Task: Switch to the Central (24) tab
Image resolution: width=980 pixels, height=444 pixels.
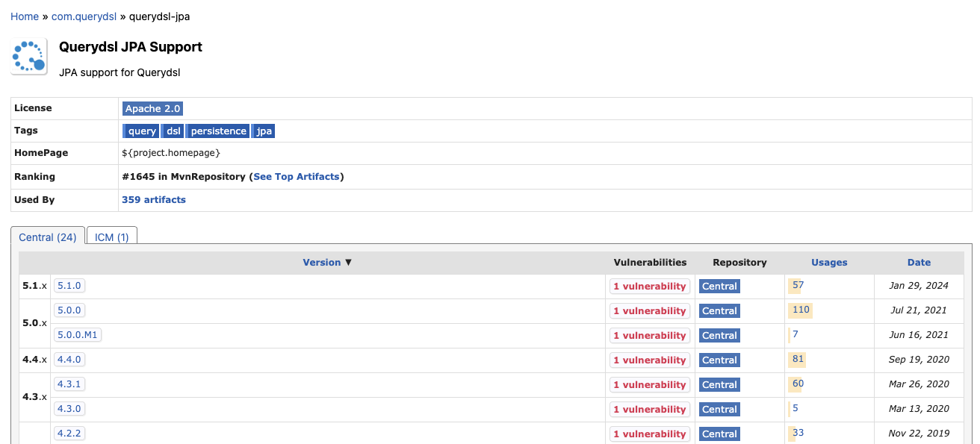Action: pyautogui.click(x=48, y=237)
